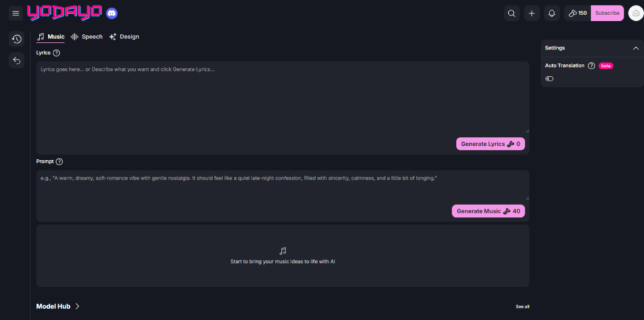This screenshot has height=320, width=644.
Task: Open the history clock icon in sidebar
Action: (x=16, y=39)
